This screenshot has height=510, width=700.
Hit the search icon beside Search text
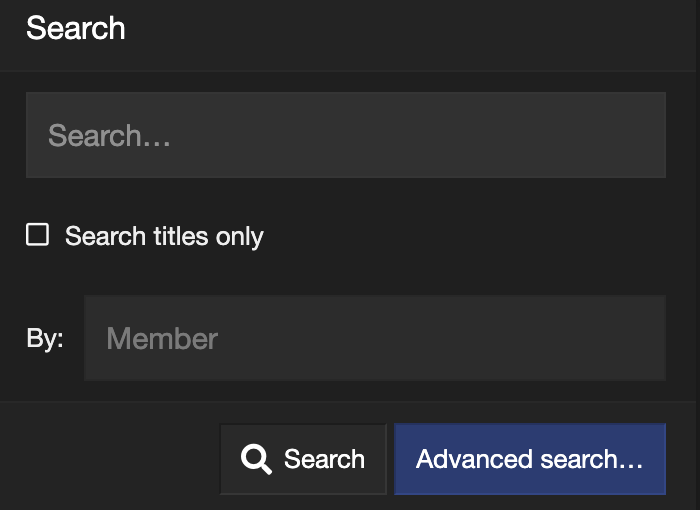257,460
